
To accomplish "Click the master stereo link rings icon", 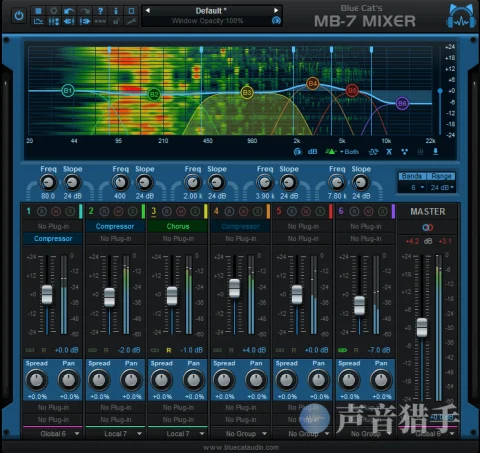I will pyautogui.click(x=428, y=227).
